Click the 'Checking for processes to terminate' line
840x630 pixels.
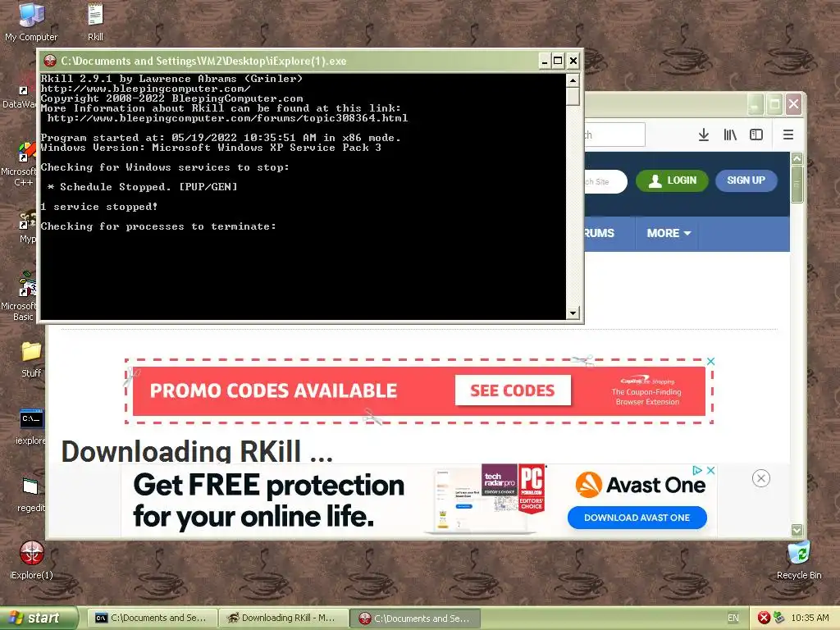click(x=158, y=226)
